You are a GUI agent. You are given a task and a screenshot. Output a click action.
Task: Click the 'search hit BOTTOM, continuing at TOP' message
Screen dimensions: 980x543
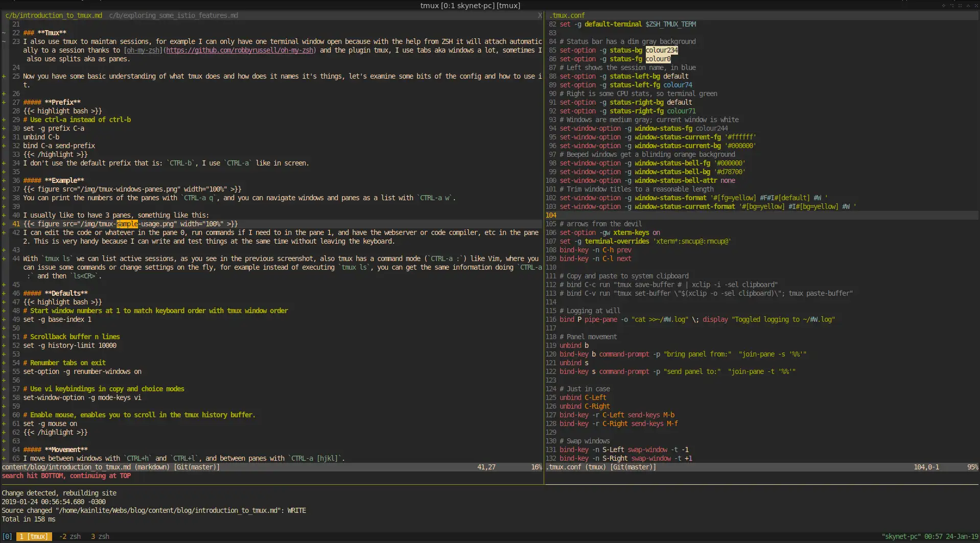coord(66,476)
